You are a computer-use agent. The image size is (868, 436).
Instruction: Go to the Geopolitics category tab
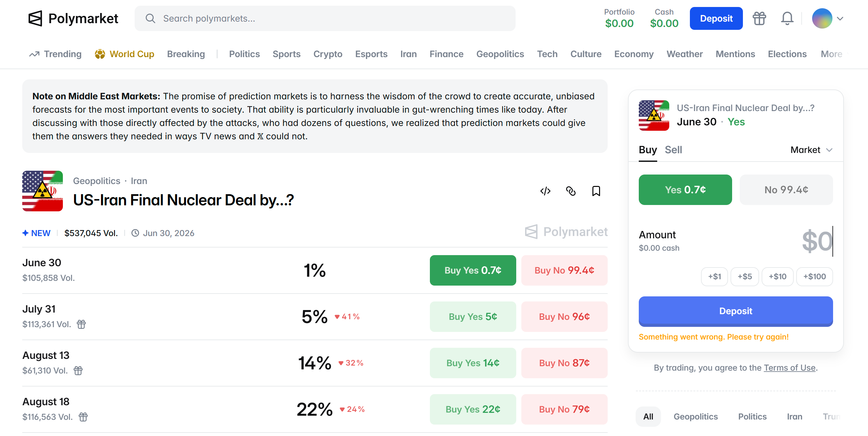tap(500, 54)
